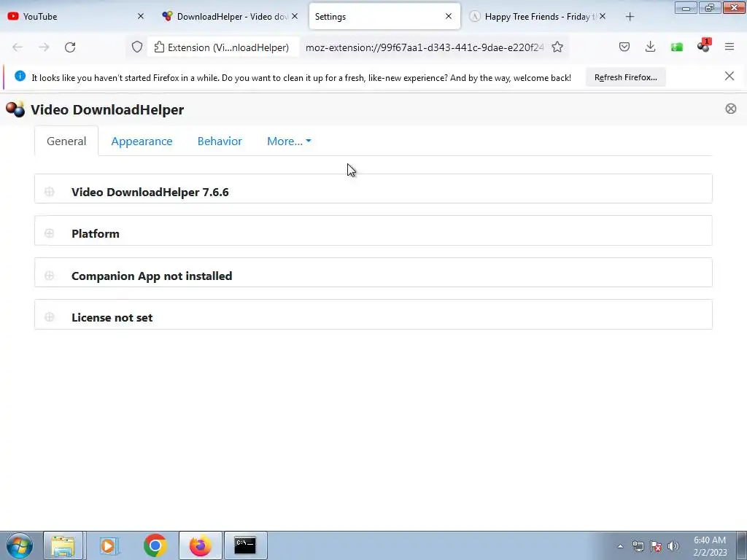
Task: Switch to the Behavior tab
Action: pos(220,141)
